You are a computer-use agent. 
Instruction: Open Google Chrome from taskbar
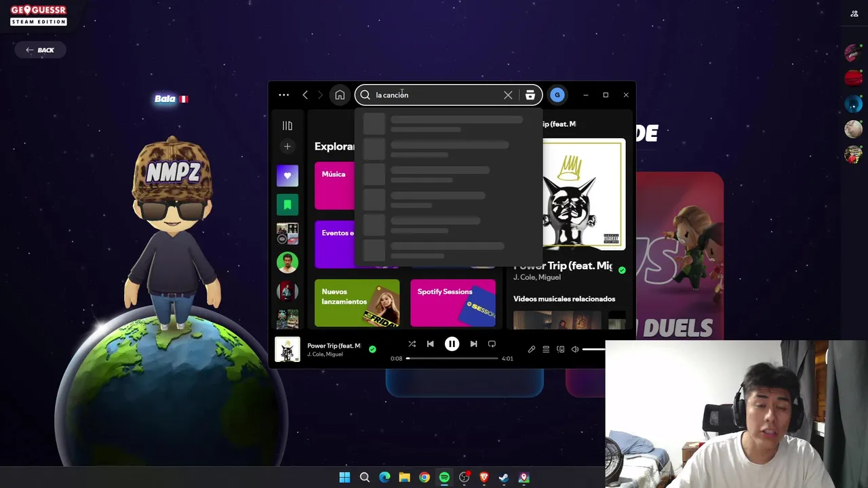(424, 478)
